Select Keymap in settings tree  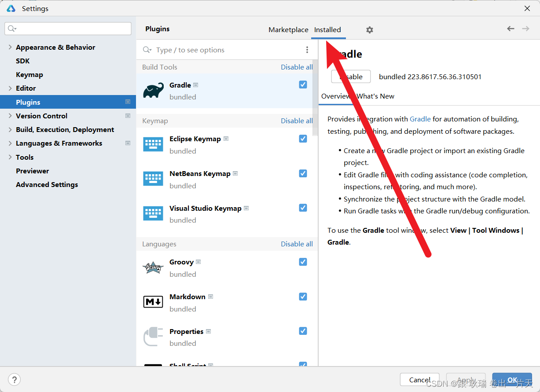(29, 74)
